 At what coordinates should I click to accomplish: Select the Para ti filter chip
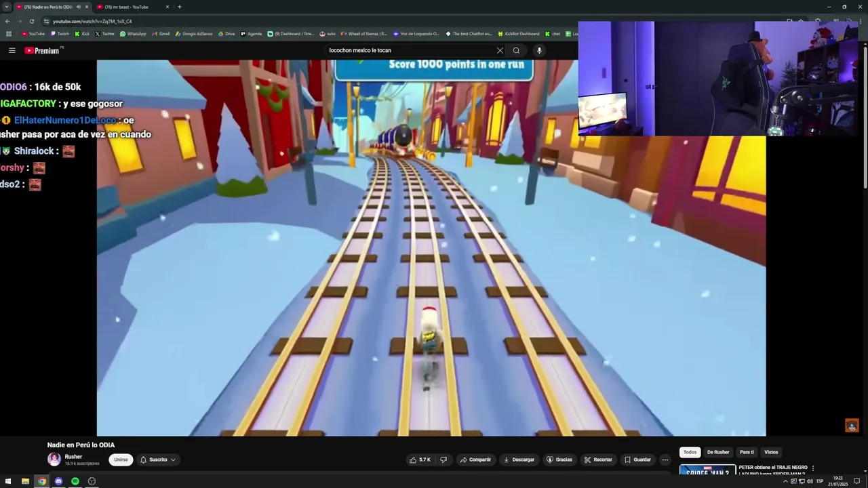pos(747,452)
